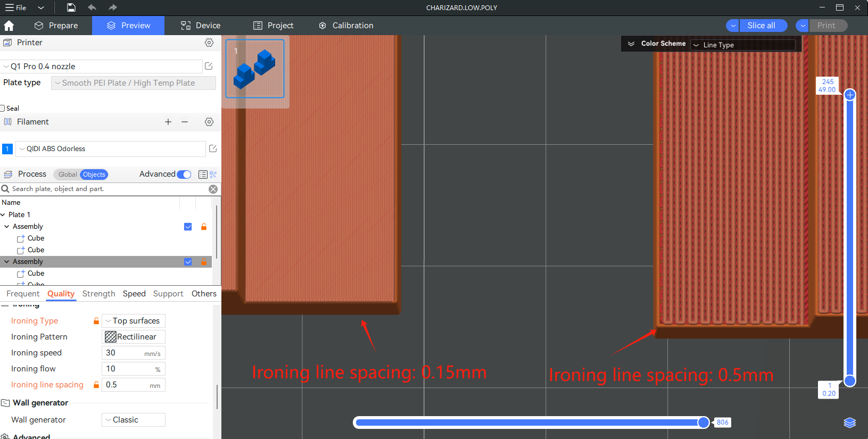Open the Strength settings tab
This screenshot has width=868, height=439.
coord(98,294)
